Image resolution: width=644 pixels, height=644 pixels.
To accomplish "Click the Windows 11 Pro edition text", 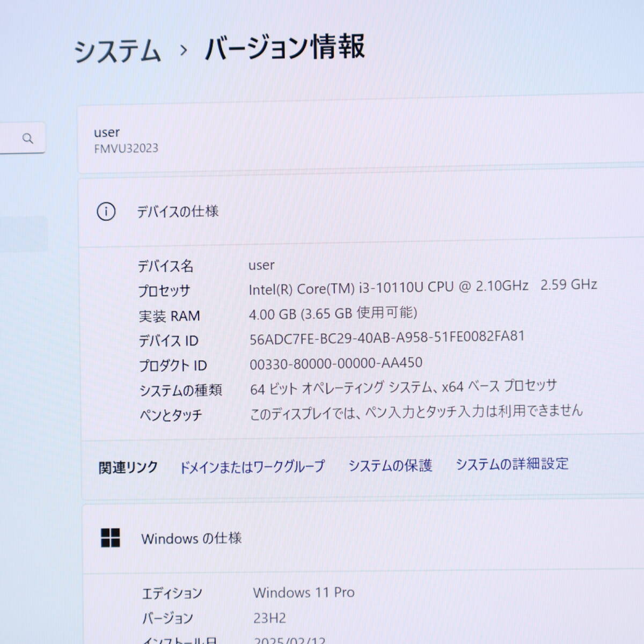I will 304,592.
